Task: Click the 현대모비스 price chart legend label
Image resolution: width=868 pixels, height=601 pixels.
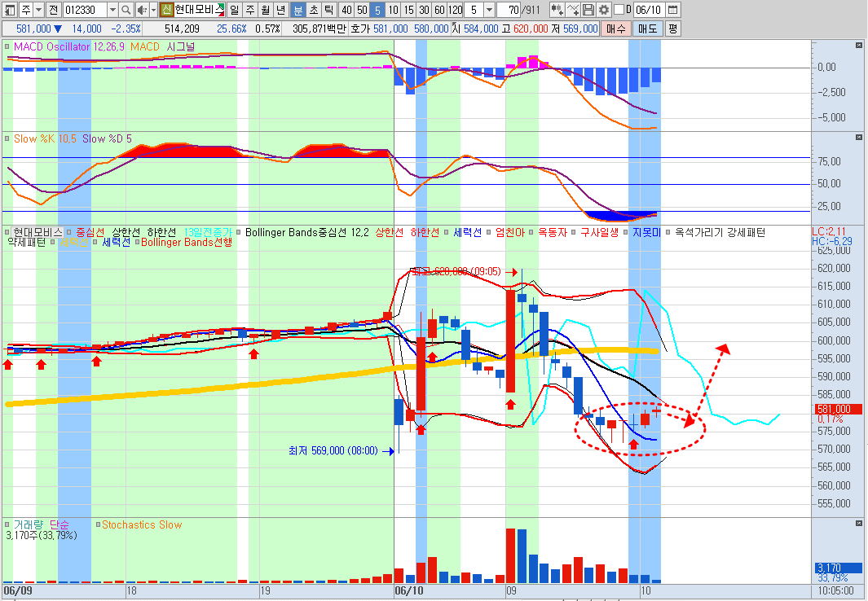Action: click(37, 232)
